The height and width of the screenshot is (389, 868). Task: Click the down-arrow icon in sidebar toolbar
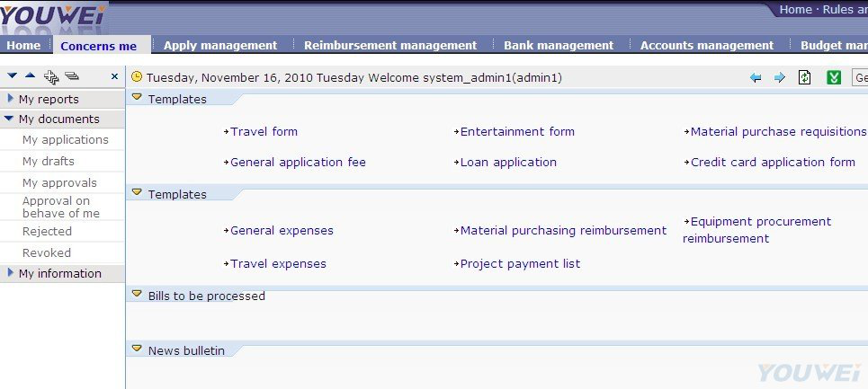pyautogui.click(x=13, y=75)
